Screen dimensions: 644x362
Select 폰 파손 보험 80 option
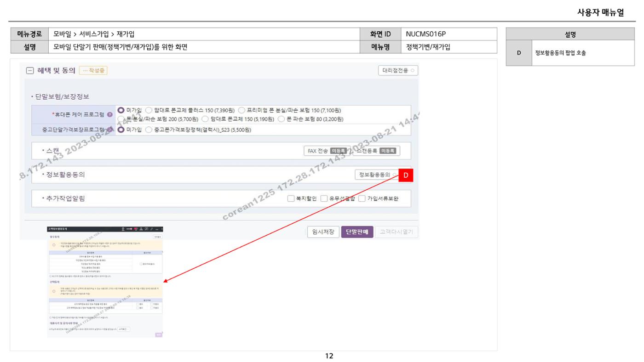281,119
